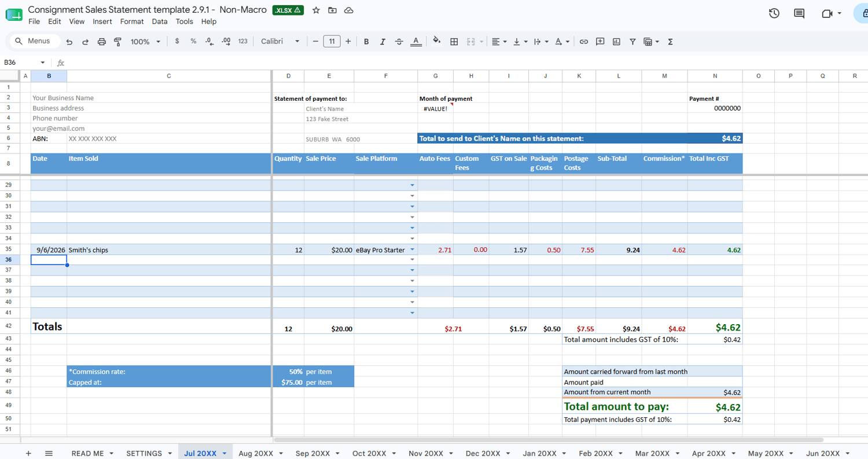The height and width of the screenshot is (459, 868).
Task: Open the horizontal align dropdown
Action: 498,42
